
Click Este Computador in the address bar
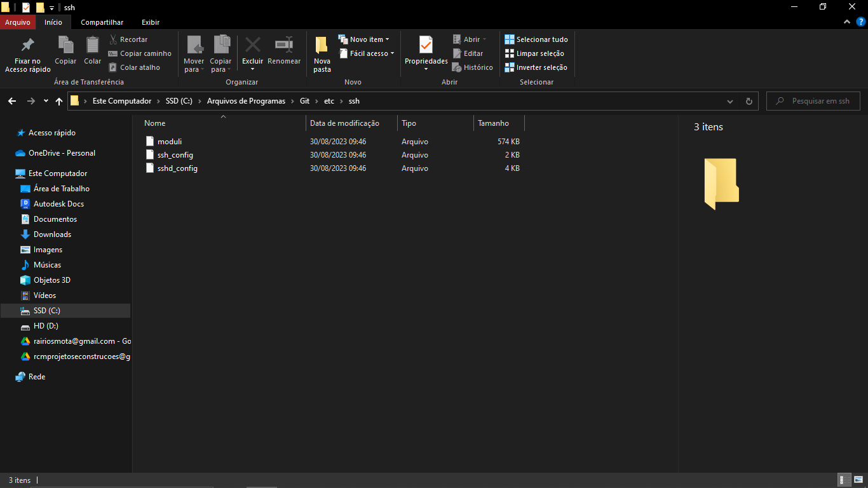tap(122, 101)
